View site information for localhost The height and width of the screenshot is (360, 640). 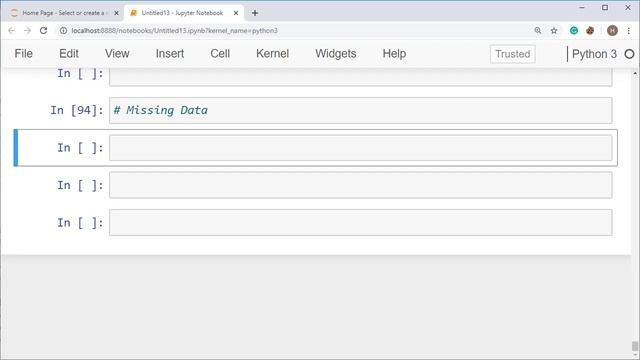tap(63, 31)
